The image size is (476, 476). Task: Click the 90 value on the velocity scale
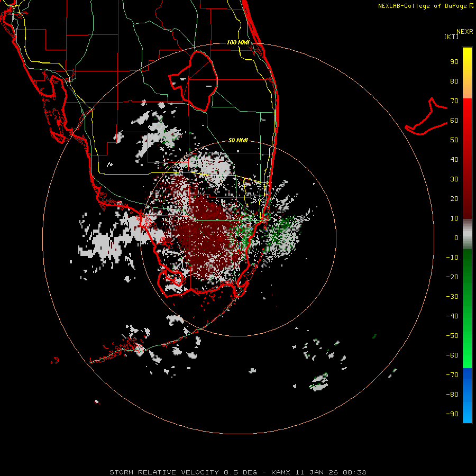tap(454, 62)
